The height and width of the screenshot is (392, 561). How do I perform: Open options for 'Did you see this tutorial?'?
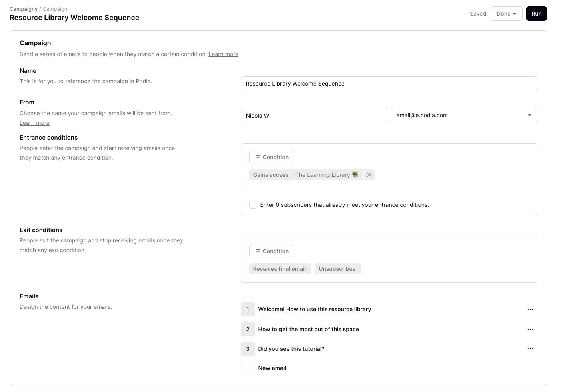pyautogui.click(x=530, y=349)
